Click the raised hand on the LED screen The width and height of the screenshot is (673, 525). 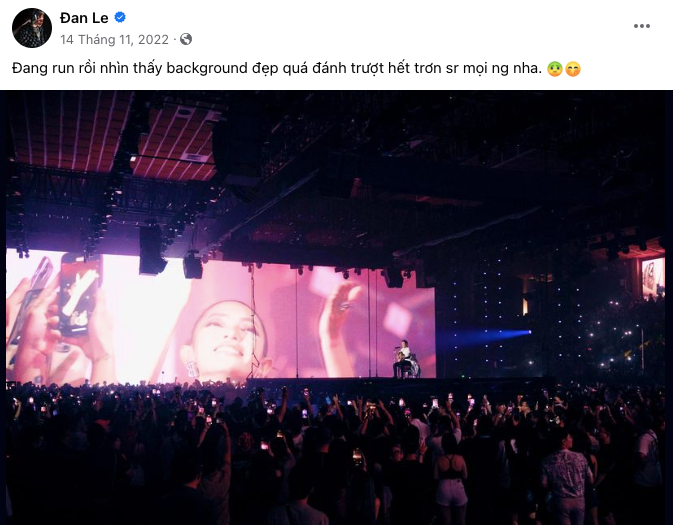pyautogui.click(x=345, y=310)
